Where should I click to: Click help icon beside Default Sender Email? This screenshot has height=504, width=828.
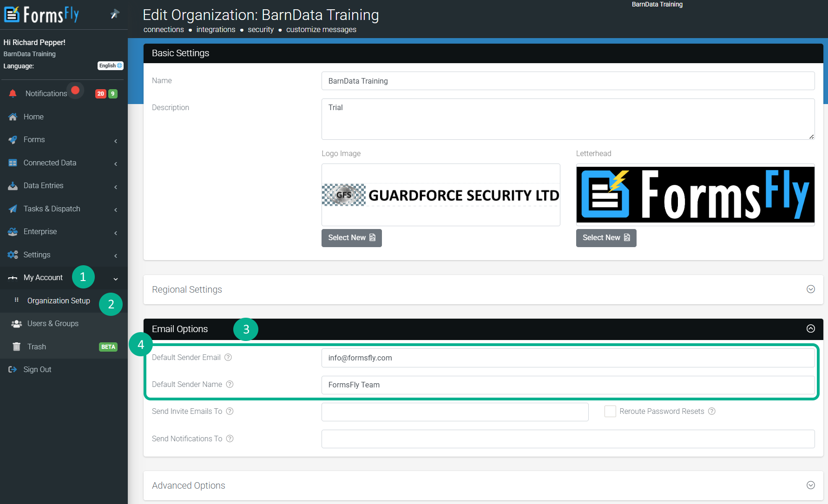click(228, 357)
